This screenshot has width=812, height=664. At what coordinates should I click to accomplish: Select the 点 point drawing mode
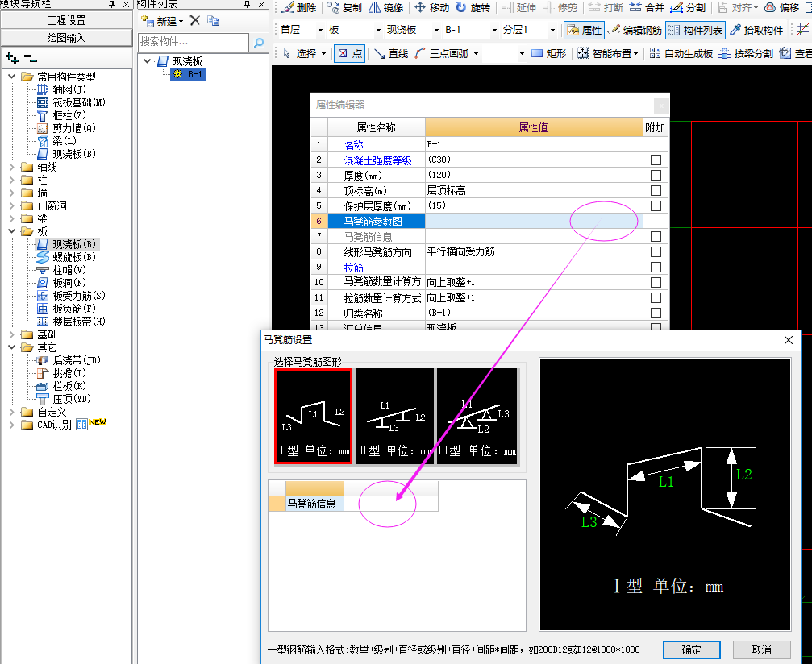coord(350,53)
